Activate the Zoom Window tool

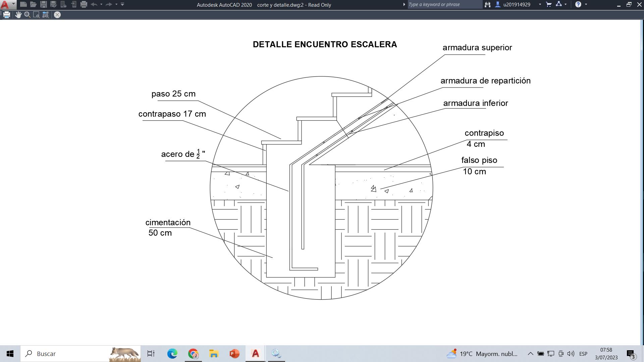pos(36,15)
